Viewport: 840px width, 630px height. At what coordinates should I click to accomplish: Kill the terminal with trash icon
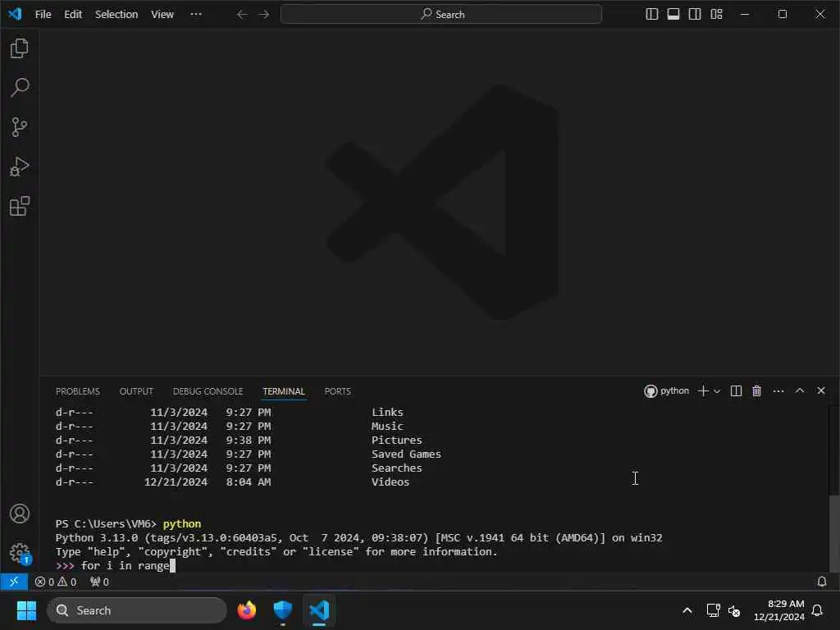click(756, 391)
